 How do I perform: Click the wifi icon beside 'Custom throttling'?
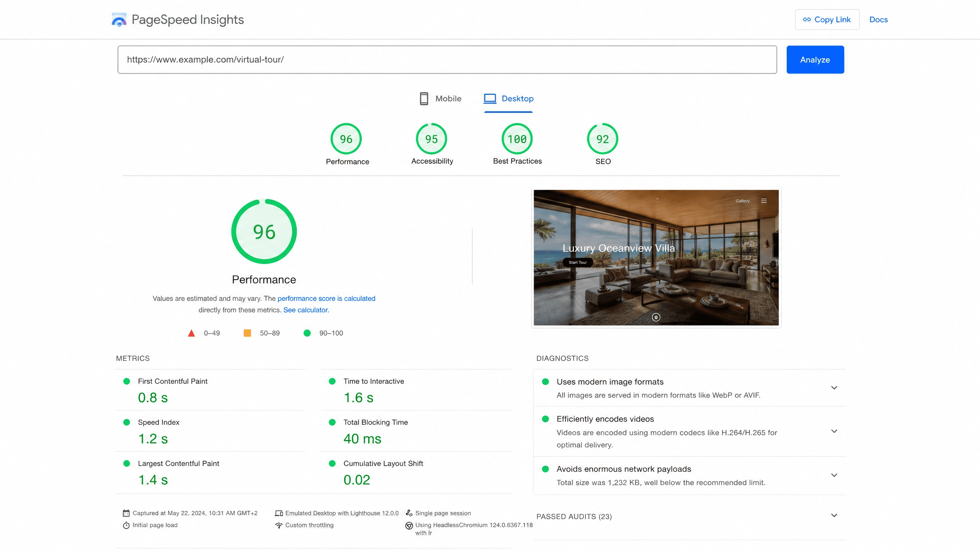pyautogui.click(x=279, y=525)
